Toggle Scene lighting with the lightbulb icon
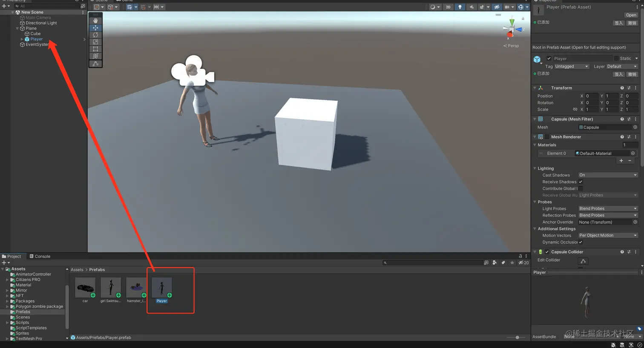644x348 pixels. click(x=460, y=7)
